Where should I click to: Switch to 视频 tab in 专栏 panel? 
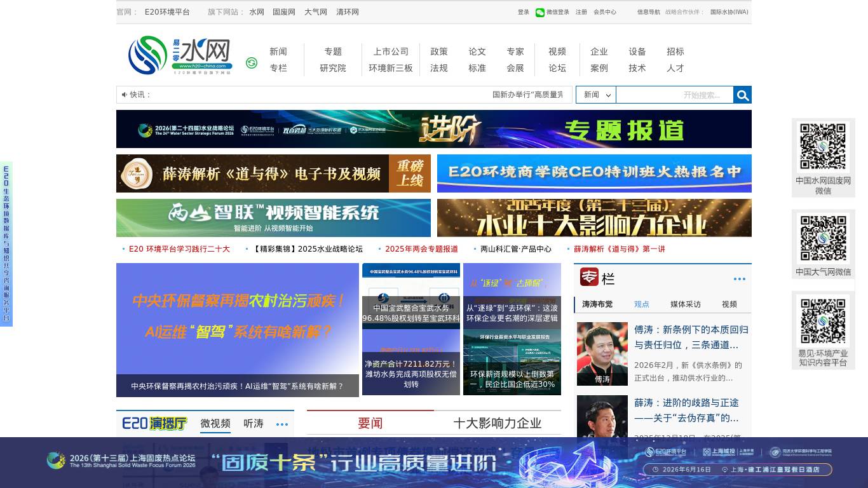coord(729,304)
